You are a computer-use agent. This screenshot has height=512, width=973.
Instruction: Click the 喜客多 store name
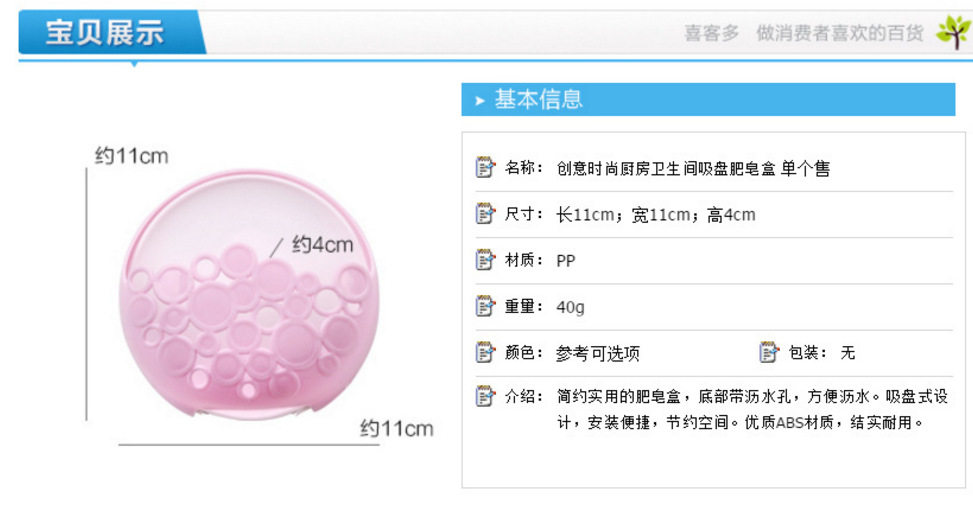coord(711,33)
